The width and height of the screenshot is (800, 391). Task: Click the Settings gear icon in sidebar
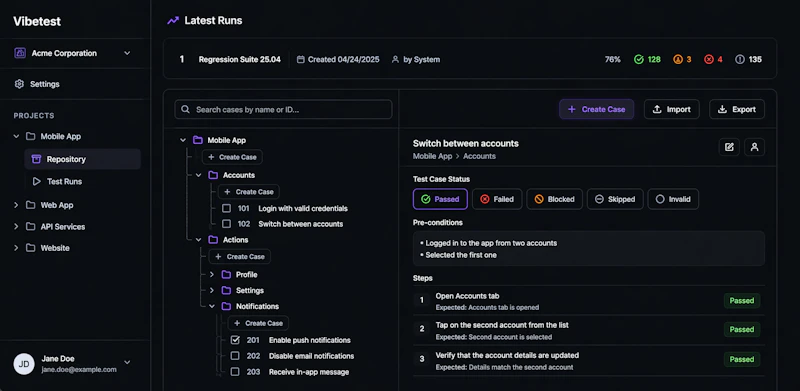pos(19,84)
